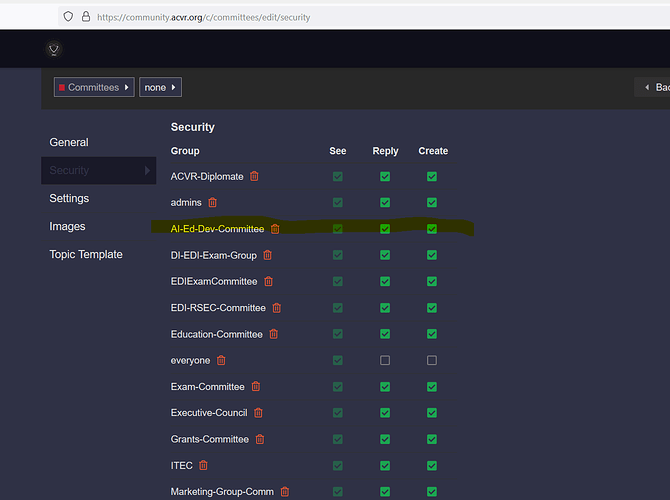
Task: Uncheck Reply for Exam-Committee
Action: [385, 387]
